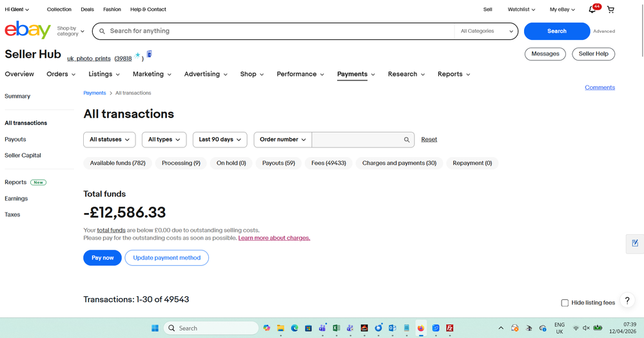
Task: Open Learn more about charges link
Action: point(274,238)
